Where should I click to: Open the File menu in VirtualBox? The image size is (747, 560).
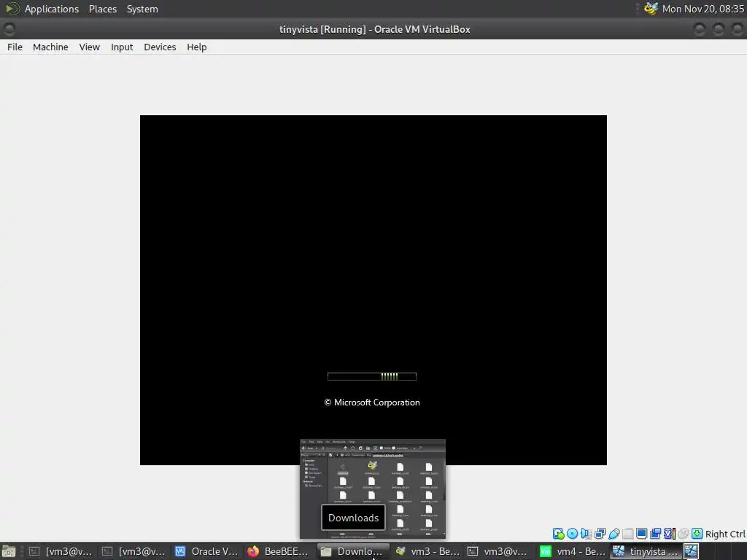click(x=15, y=47)
